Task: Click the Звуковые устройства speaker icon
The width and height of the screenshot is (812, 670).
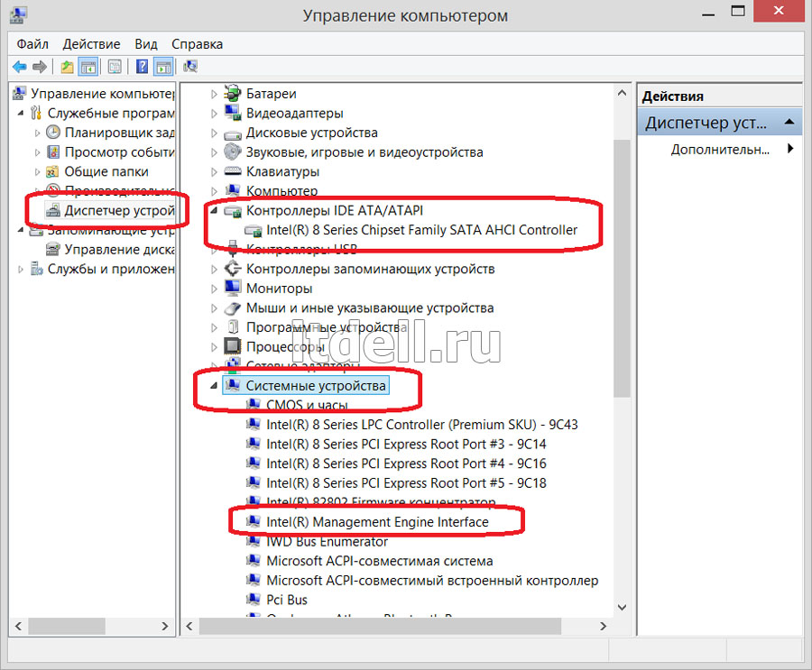Action: pos(233,151)
